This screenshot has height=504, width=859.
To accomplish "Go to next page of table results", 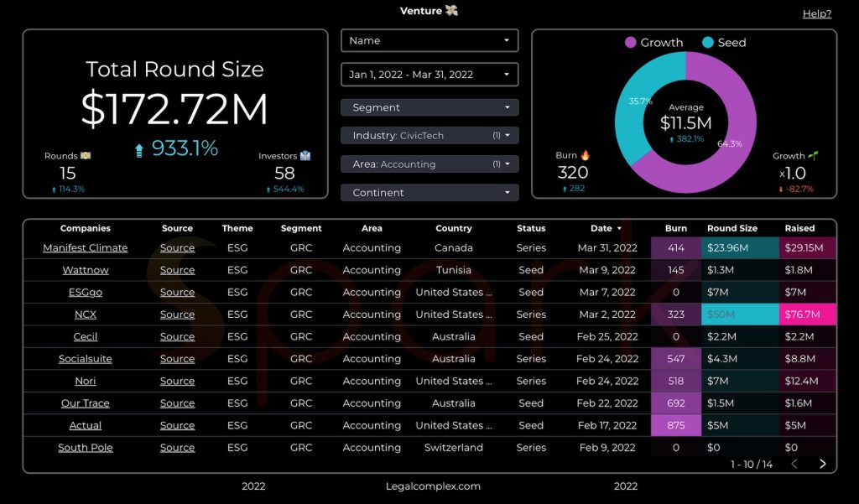I will (x=822, y=464).
